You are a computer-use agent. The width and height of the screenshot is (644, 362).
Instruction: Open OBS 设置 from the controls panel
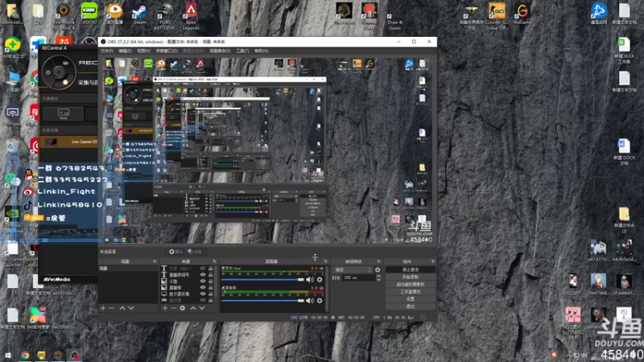[411, 299]
